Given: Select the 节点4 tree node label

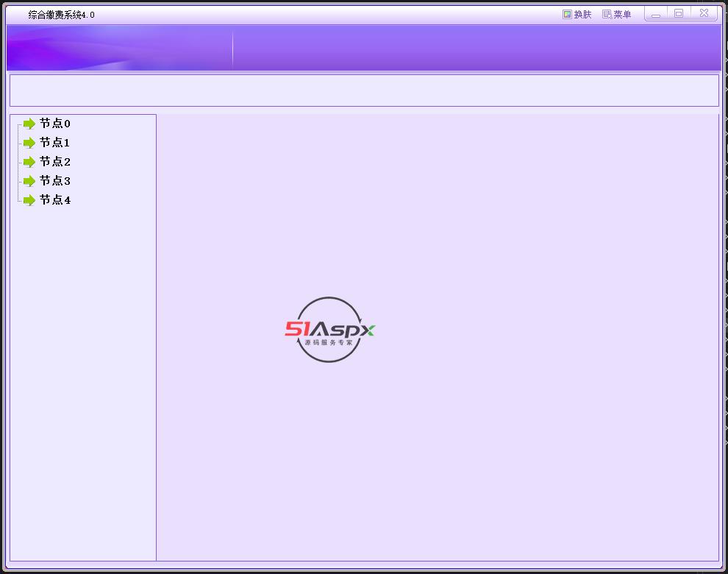Looking at the screenshot, I should point(55,200).
